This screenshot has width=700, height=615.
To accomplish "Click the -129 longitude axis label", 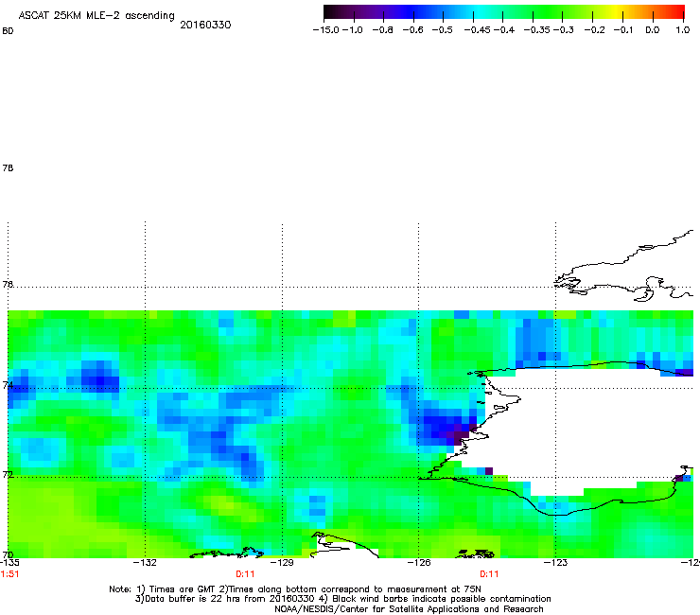I will coord(282,562).
